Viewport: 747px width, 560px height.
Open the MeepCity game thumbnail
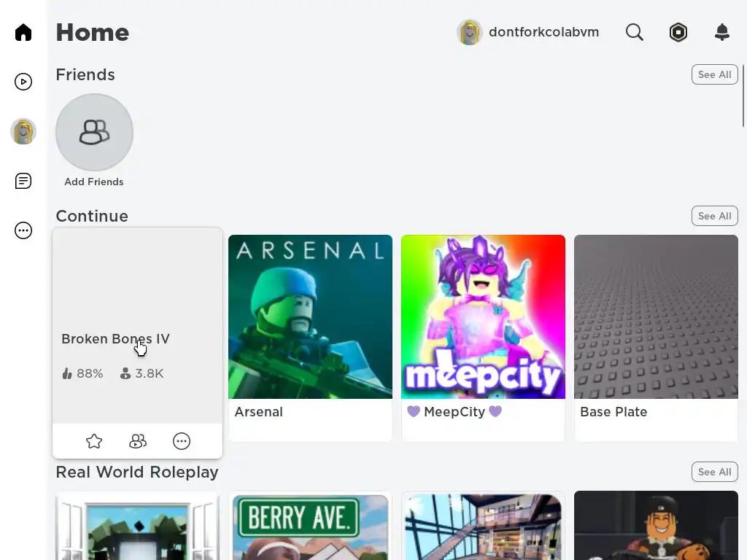coord(483,316)
